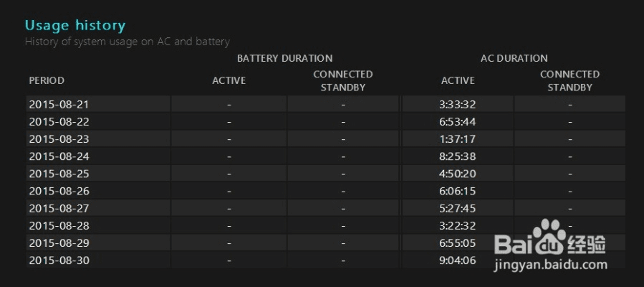Select the 2015-08-21 period row
Image resolution: width=644 pixels, height=287 pixels.
coord(59,104)
